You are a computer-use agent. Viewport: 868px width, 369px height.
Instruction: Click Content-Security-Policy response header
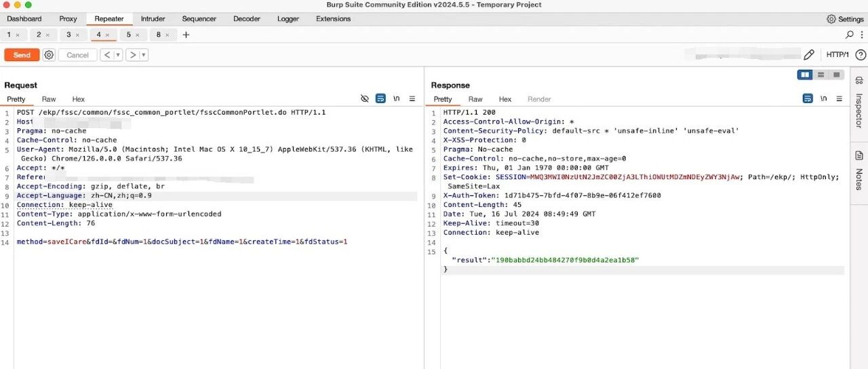tap(591, 130)
